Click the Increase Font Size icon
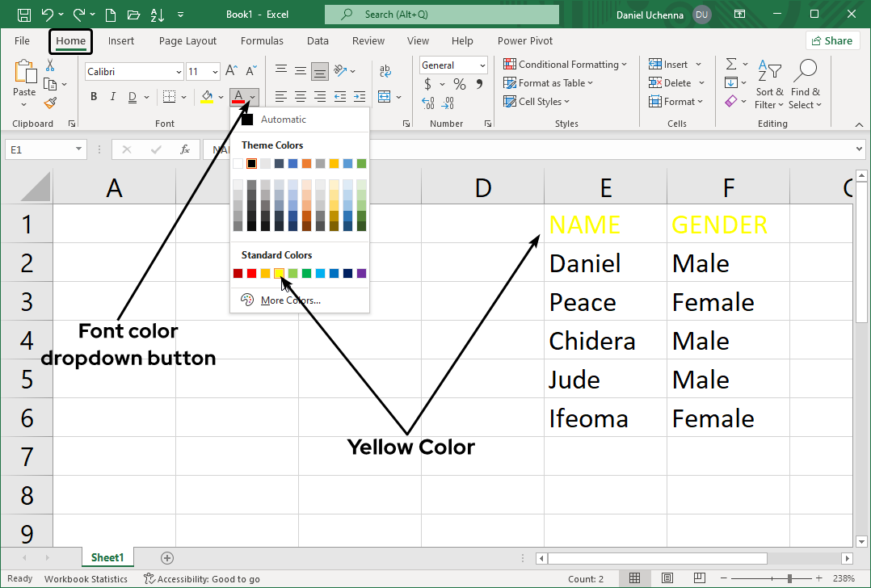Image resolution: width=871 pixels, height=588 pixels. [231, 71]
